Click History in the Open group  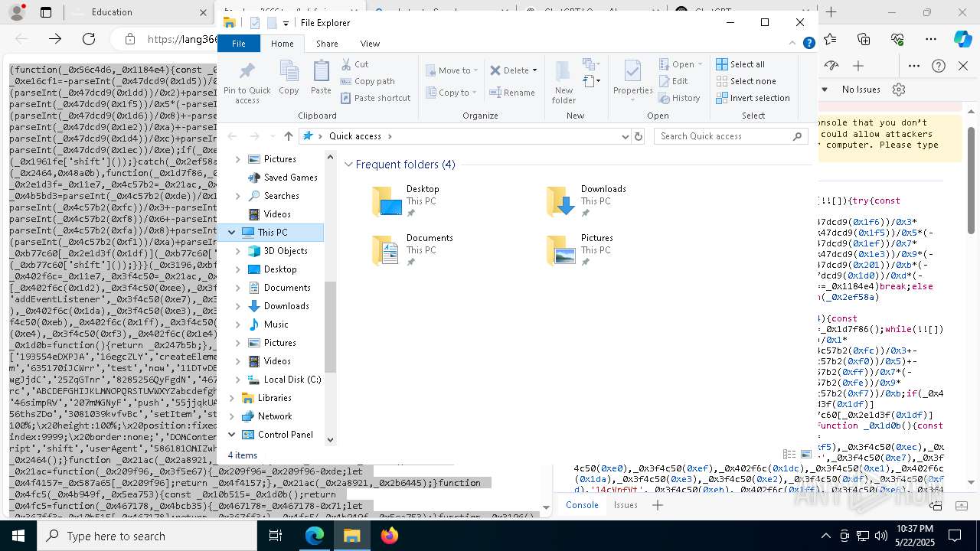click(679, 98)
